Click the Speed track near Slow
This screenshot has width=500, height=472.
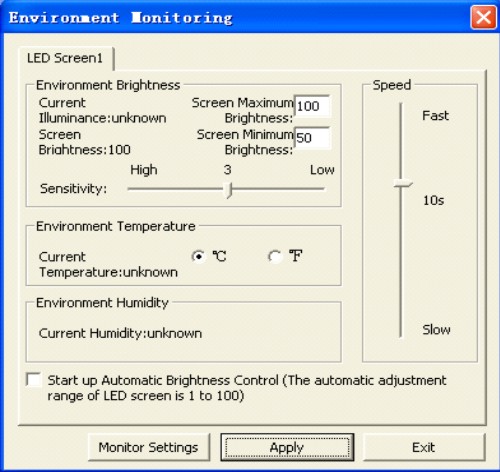click(401, 328)
